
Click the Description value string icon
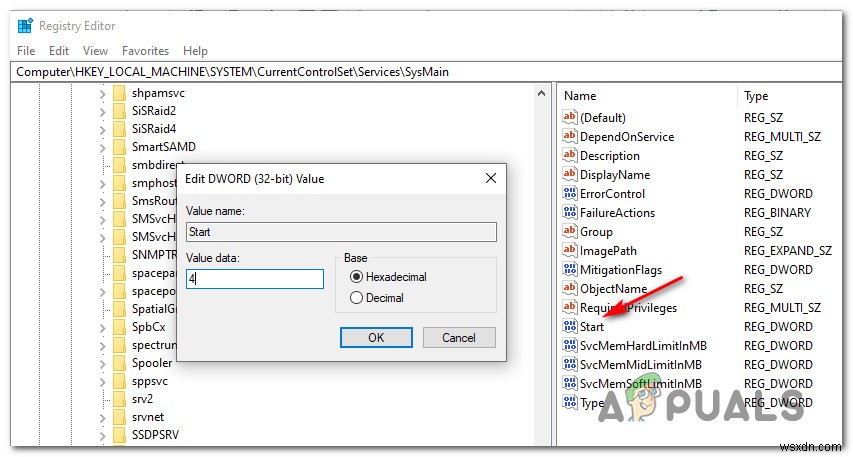[570, 155]
